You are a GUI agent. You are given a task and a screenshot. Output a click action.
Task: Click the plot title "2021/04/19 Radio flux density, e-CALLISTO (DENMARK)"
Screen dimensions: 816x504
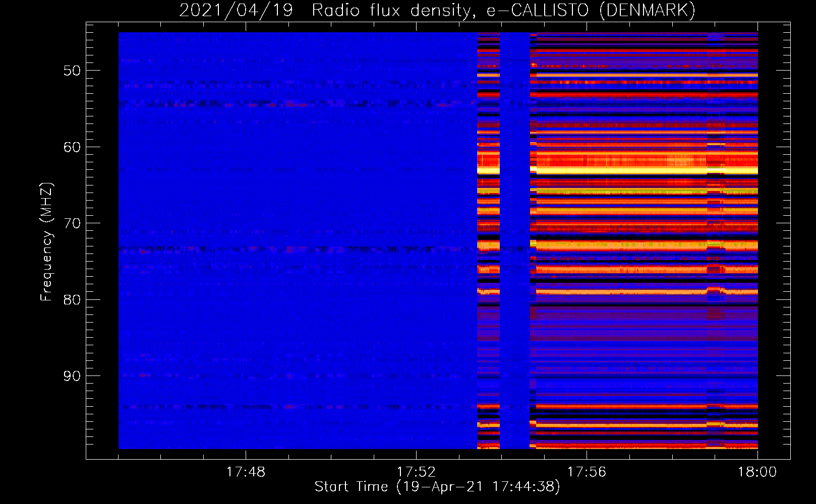(x=437, y=10)
